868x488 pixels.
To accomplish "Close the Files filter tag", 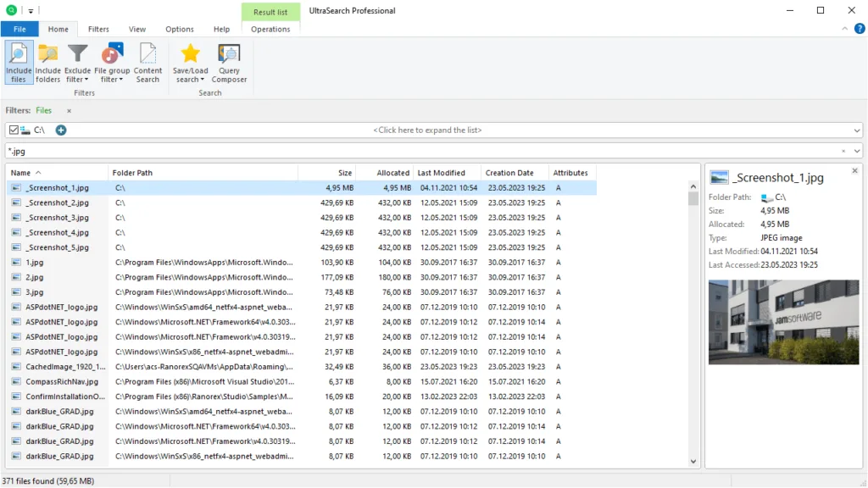I will (x=70, y=110).
